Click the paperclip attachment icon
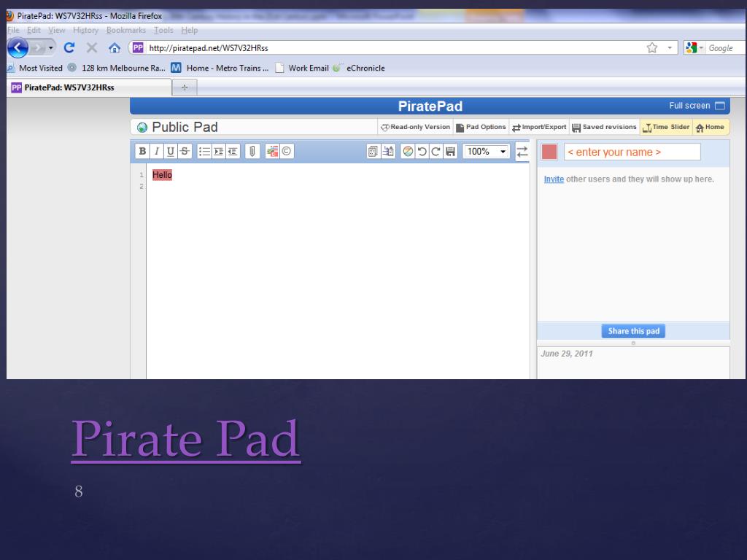 [x=252, y=152]
